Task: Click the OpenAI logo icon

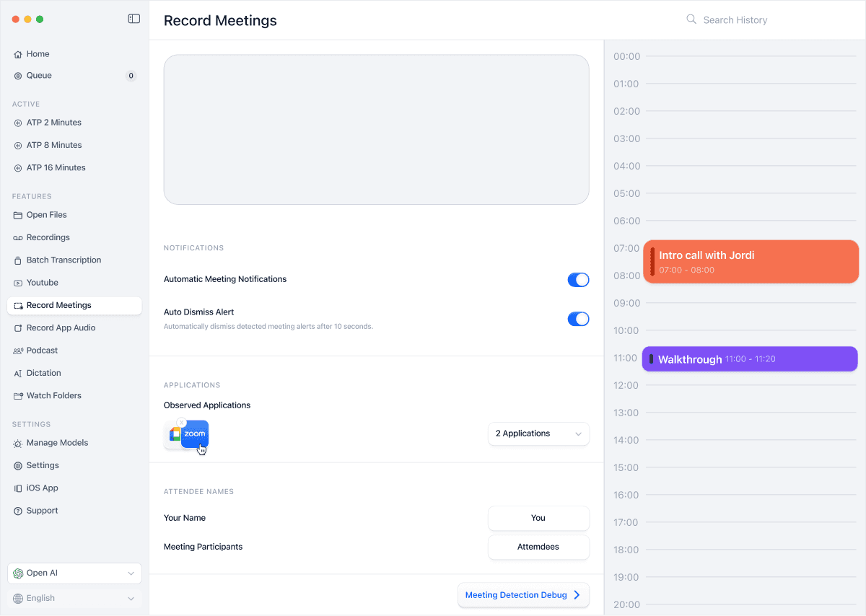Action: (x=18, y=573)
